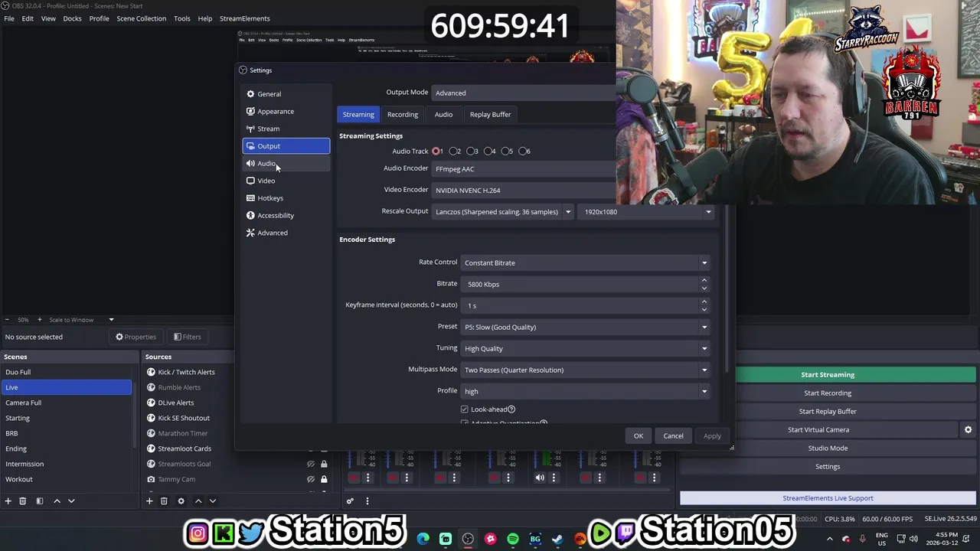Select the Audio settings page in sidebar

point(286,164)
